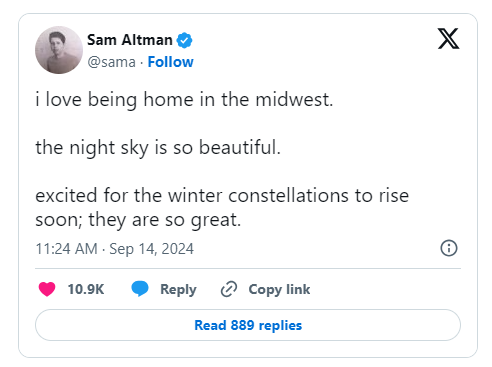Click the chain link icon beside Copy link
This screenshot has height=367, width=492.
229,289
